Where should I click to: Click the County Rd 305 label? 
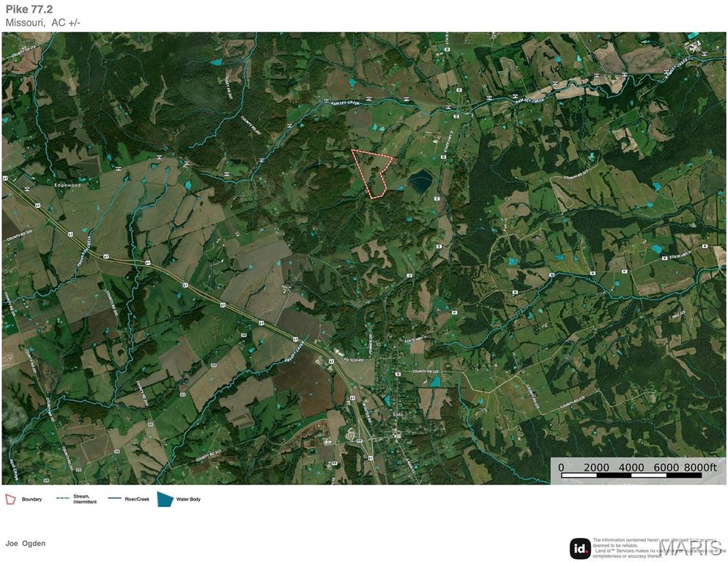pos(21,238)
